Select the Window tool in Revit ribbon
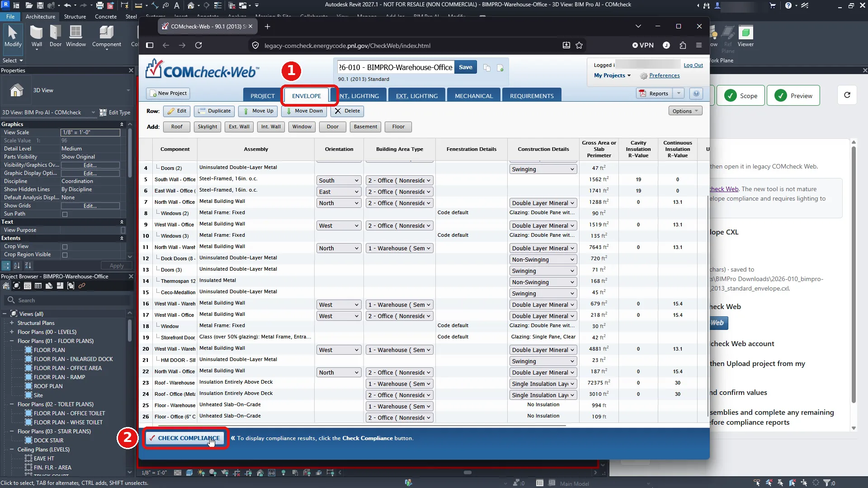The image size is (868, 488). tap(75, 36)
